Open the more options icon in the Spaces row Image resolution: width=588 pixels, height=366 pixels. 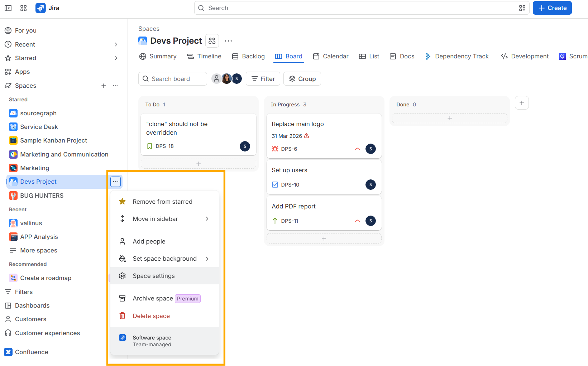point(116,86)
